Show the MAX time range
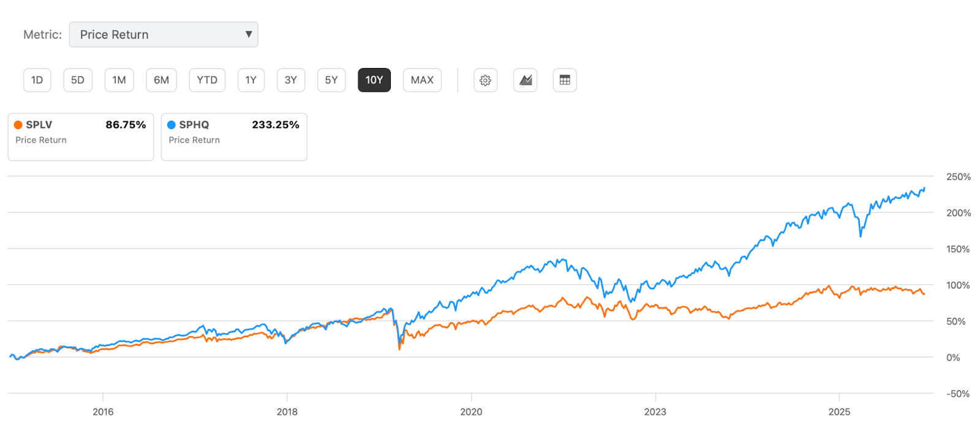Image resolution: width=980 pixels, height=436 pixels. coord(422,80)
